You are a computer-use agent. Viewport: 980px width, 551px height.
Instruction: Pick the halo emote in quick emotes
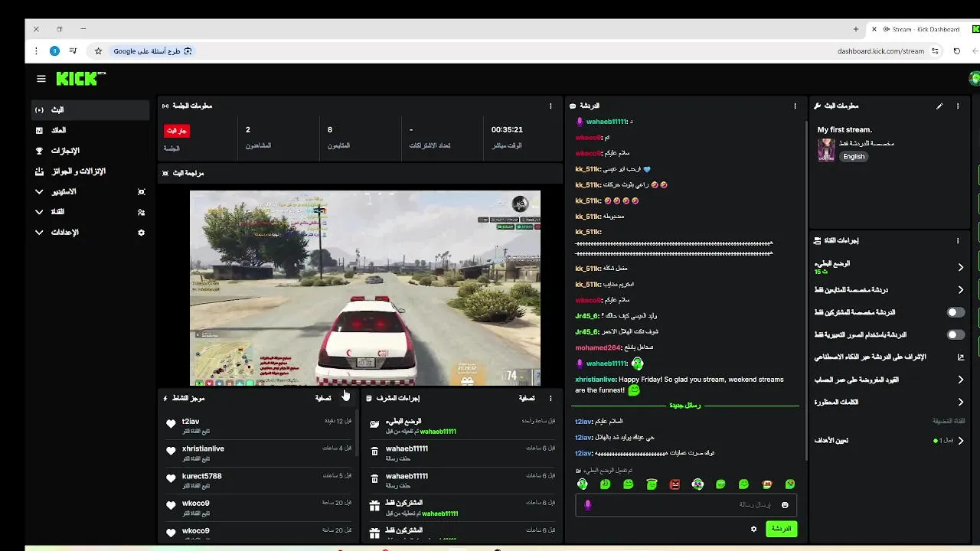pyautogui.click(x=652, y=484)
